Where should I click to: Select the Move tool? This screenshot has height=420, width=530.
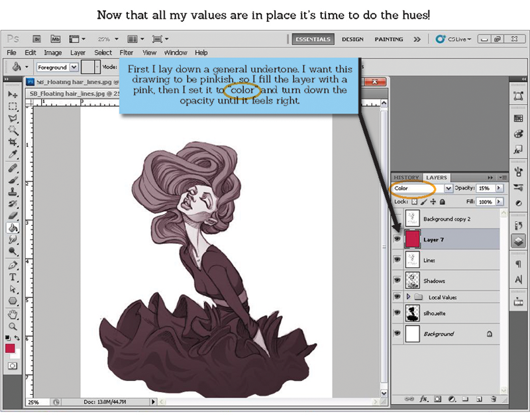(x=13, y=95)
